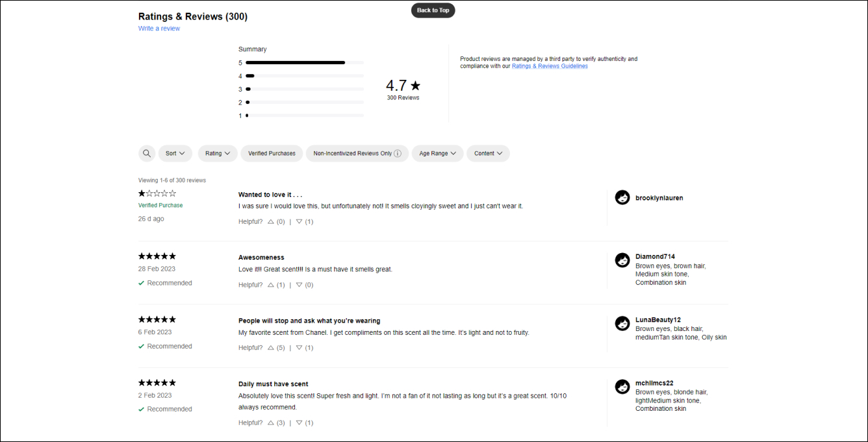Click the magnifying glass search reviews icon
Screen dimensions: 868x442
tap(147, 153)
